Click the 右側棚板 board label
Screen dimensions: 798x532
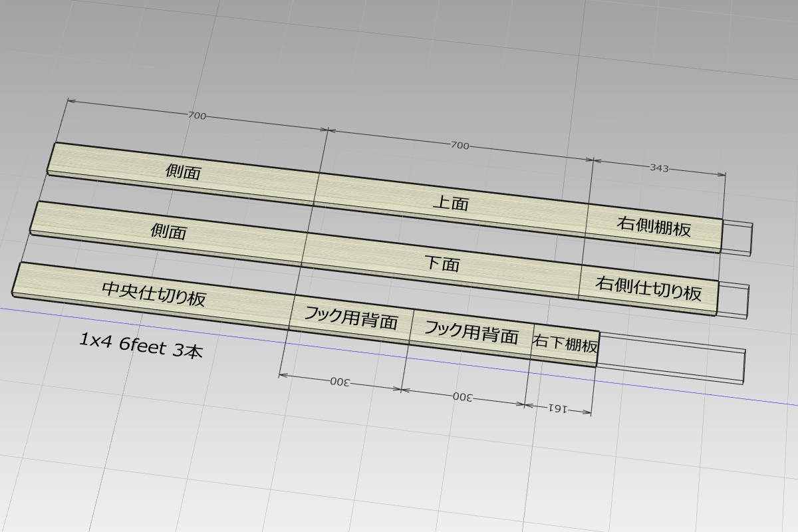point(654,226)
